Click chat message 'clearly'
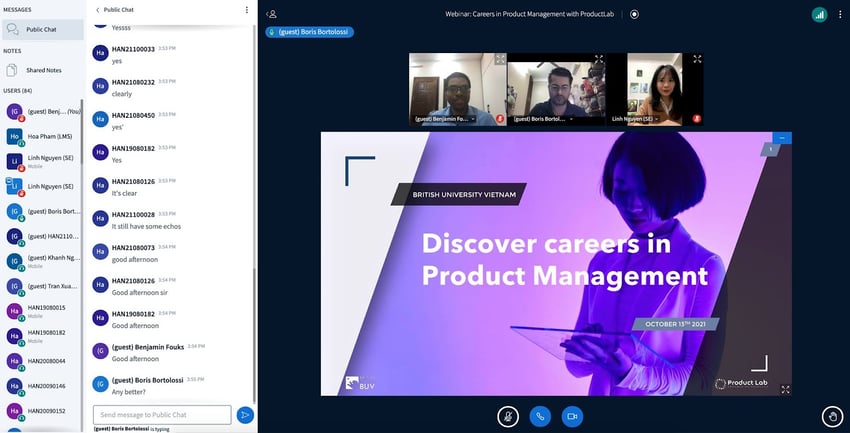850x433 pixels. (122, 94)
